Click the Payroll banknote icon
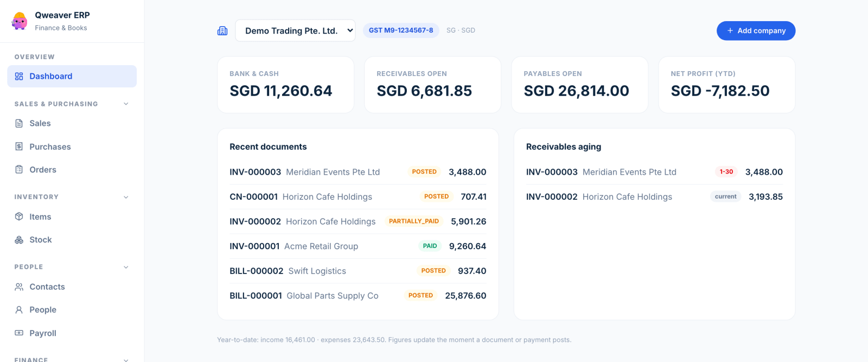The width and height of the screenshot is (868, 362). pyautogui.click(x=19, y=333)
